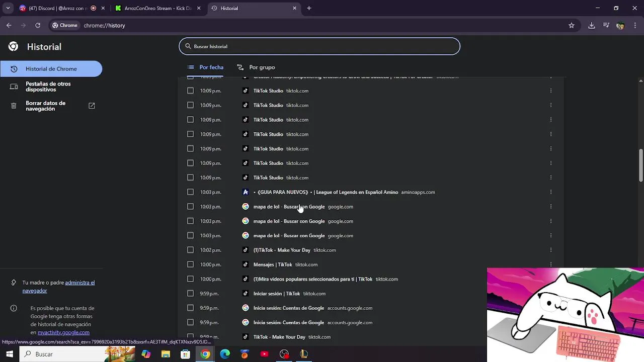Switch to the ArrozConOreo Stream Kick tab
This screenshot has height=362, width=644.
point(157,8)
